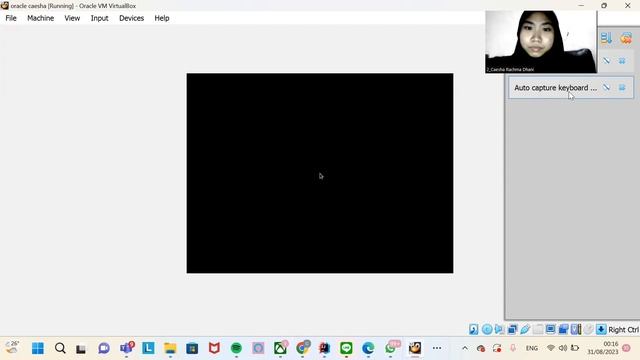This screenshot has height=360, width=640.
Task: Open Task View from the taskbar
Action: (x=81, y=349)
